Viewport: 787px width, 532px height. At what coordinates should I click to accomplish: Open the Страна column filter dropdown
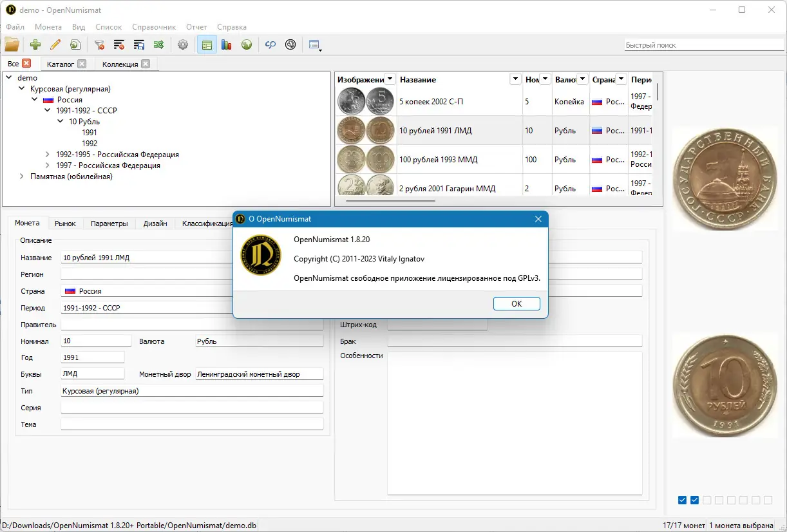621,79
